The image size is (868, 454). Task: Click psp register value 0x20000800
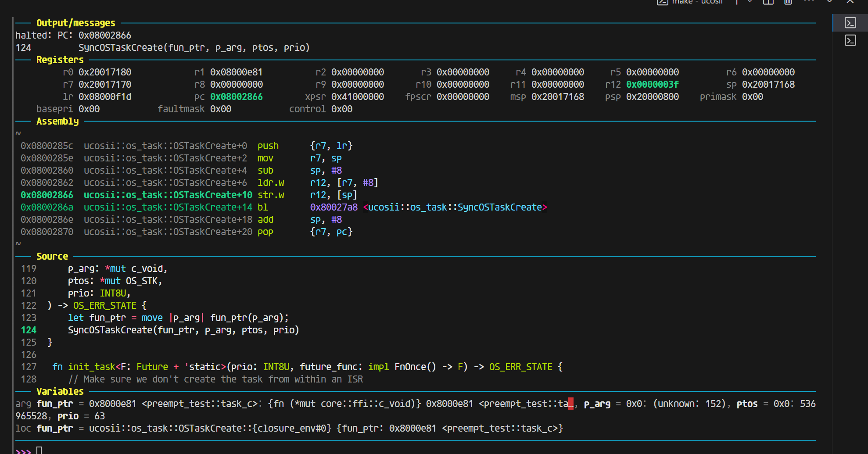tap(653, 97)
